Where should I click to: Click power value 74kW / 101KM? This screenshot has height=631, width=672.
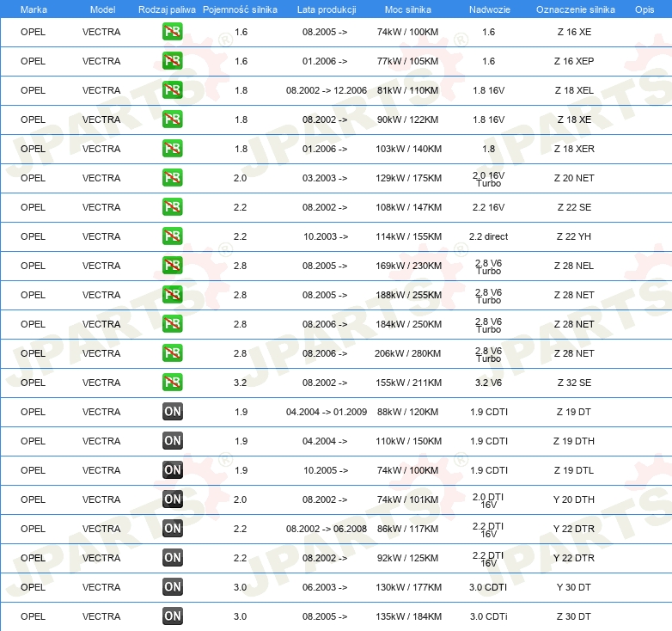coord(407,499)
